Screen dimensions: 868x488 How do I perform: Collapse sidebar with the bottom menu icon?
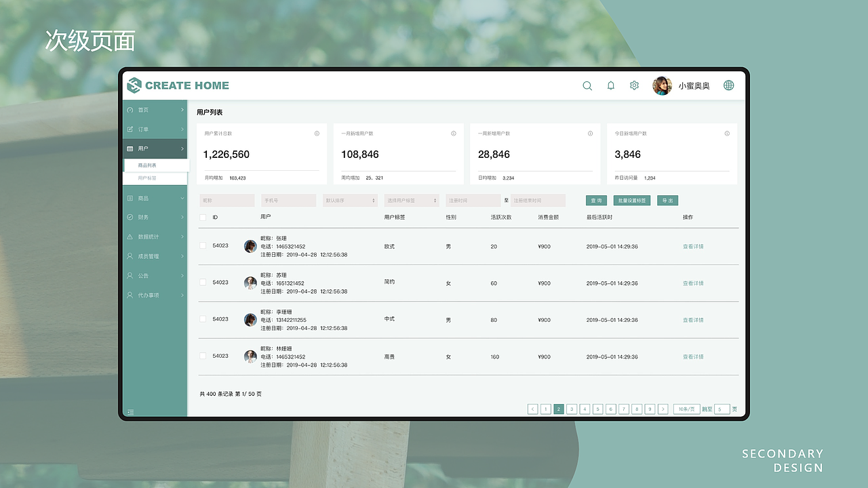coord(131,411)
